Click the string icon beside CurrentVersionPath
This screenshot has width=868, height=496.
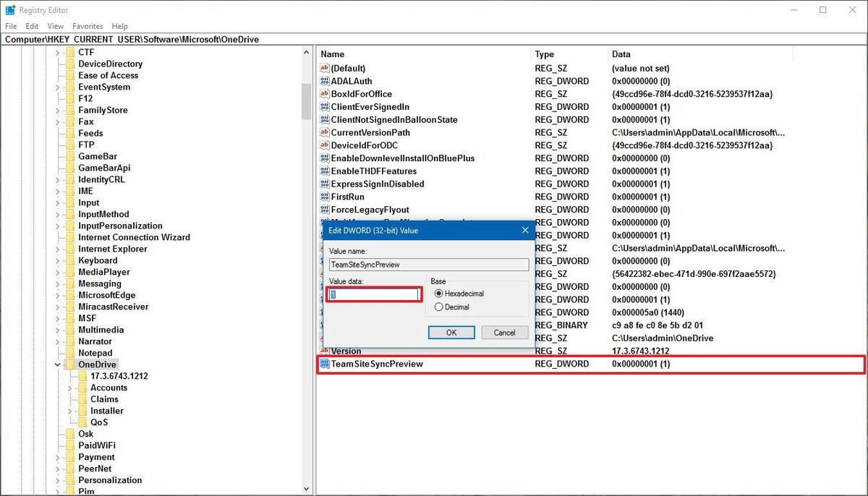tap(324, 132)
